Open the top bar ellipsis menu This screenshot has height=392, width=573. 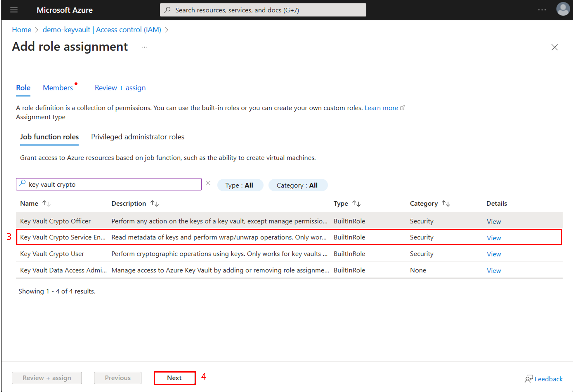coord(542,10)
